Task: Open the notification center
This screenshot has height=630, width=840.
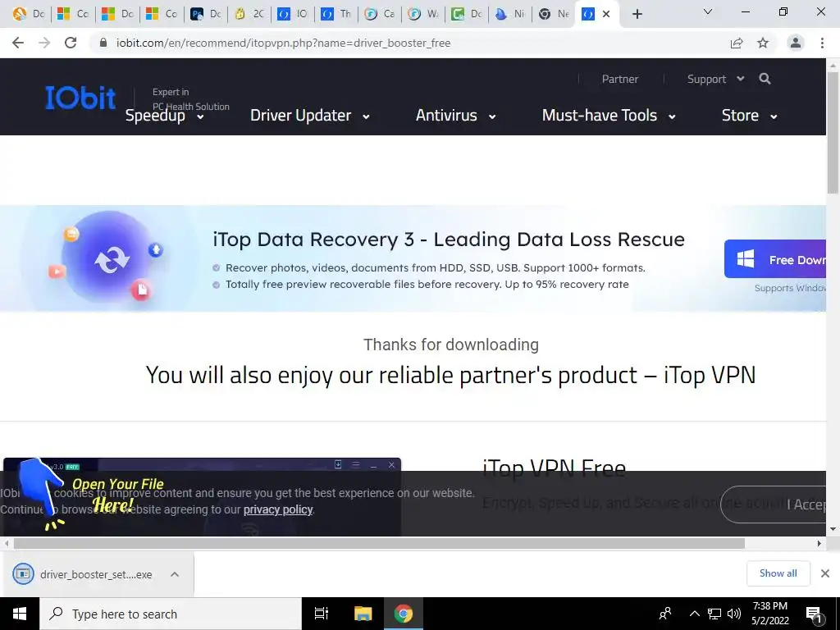Action: pos(814,614)
